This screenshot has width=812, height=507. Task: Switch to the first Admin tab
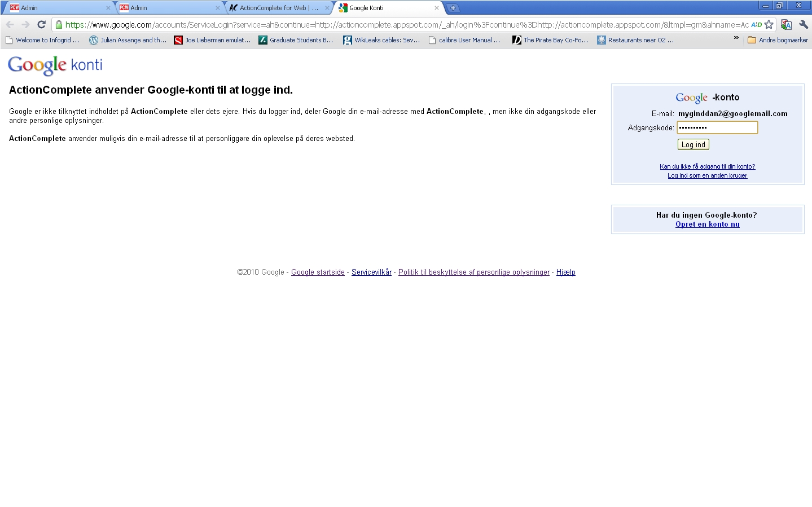pyautogui.click(x=56, y=8)
